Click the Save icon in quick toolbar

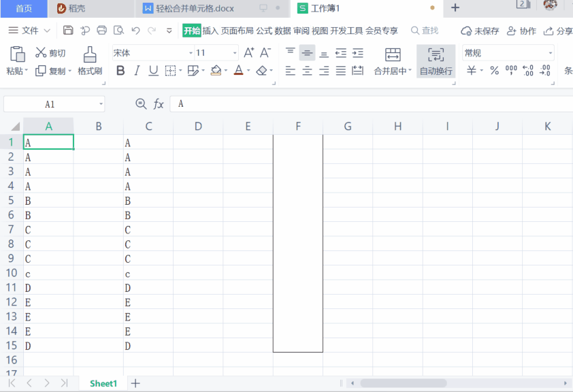coord(68,31)
